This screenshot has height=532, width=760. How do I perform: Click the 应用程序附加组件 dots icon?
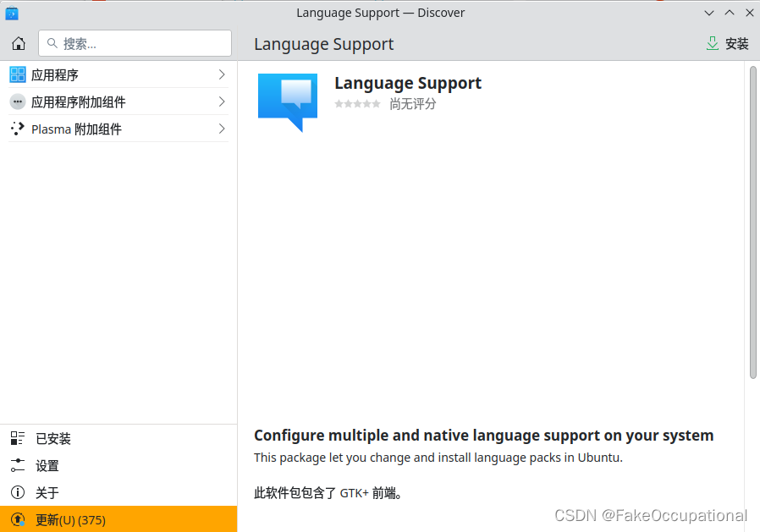click(18, 101)
